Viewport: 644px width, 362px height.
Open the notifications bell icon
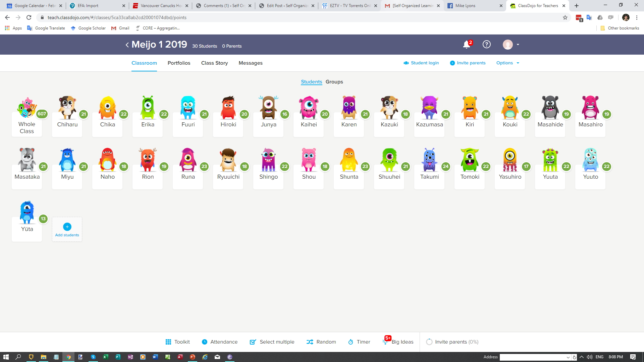[467, 44]
